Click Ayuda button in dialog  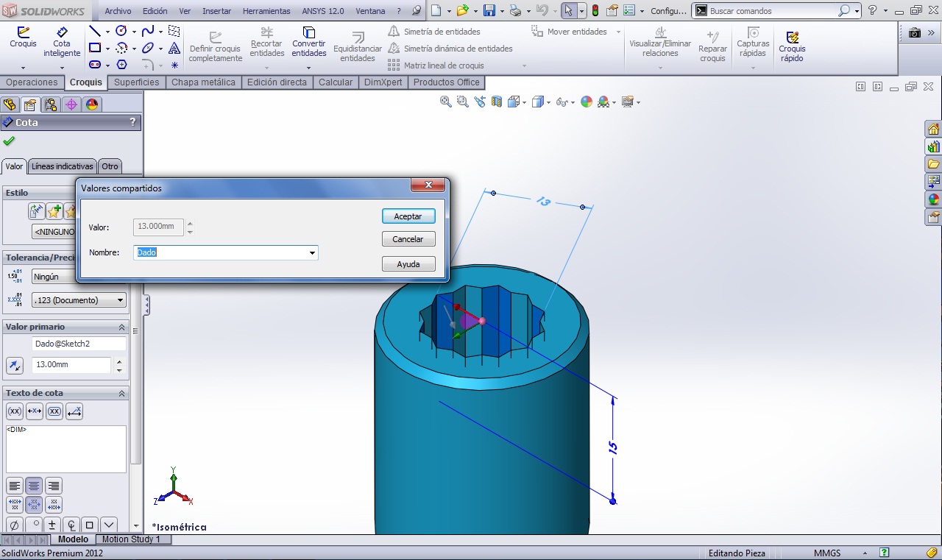click(408, 264)
